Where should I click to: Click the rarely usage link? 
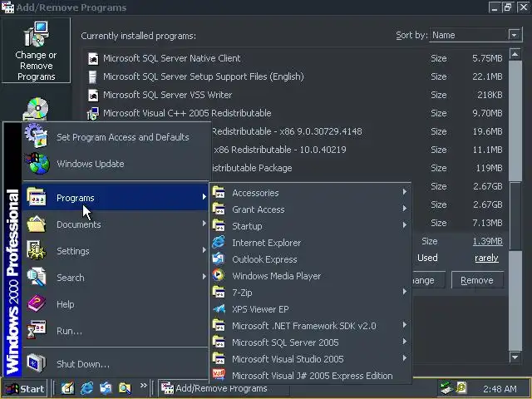(486, 258)
